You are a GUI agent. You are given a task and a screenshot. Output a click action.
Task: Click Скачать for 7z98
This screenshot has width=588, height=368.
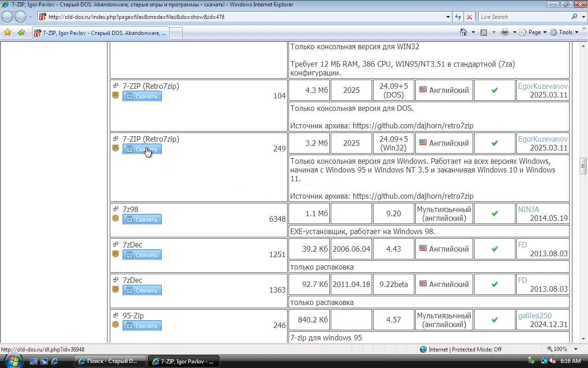coord(142,219)
